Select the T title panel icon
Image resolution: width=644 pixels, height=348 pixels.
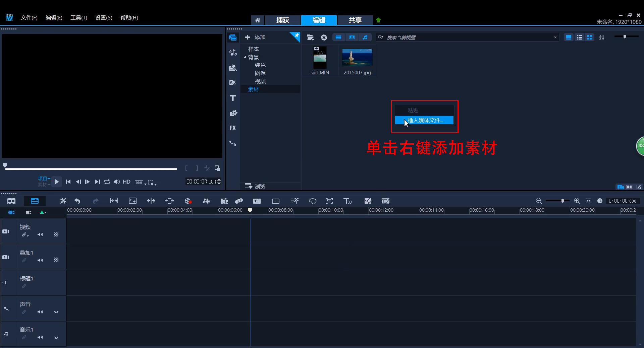point(233,98)
